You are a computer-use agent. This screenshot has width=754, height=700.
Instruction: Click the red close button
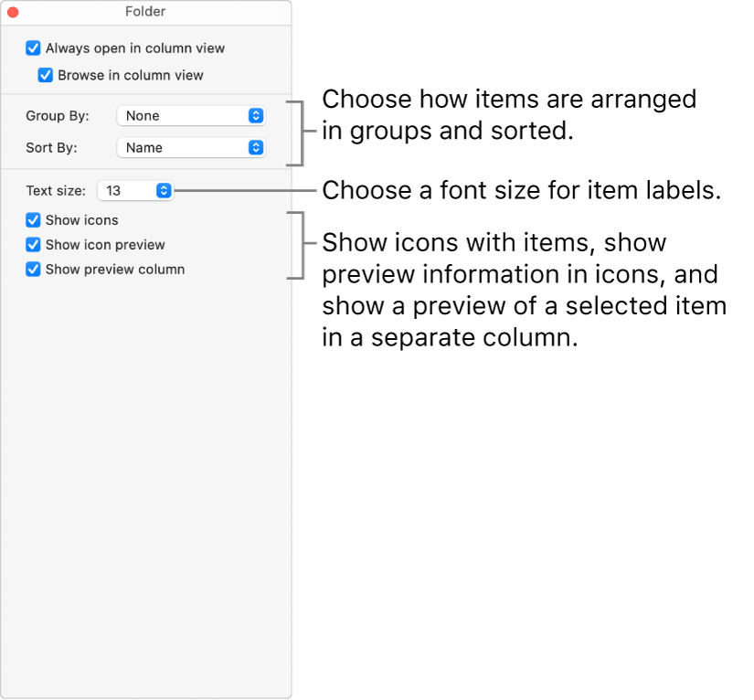pos(13,12)
